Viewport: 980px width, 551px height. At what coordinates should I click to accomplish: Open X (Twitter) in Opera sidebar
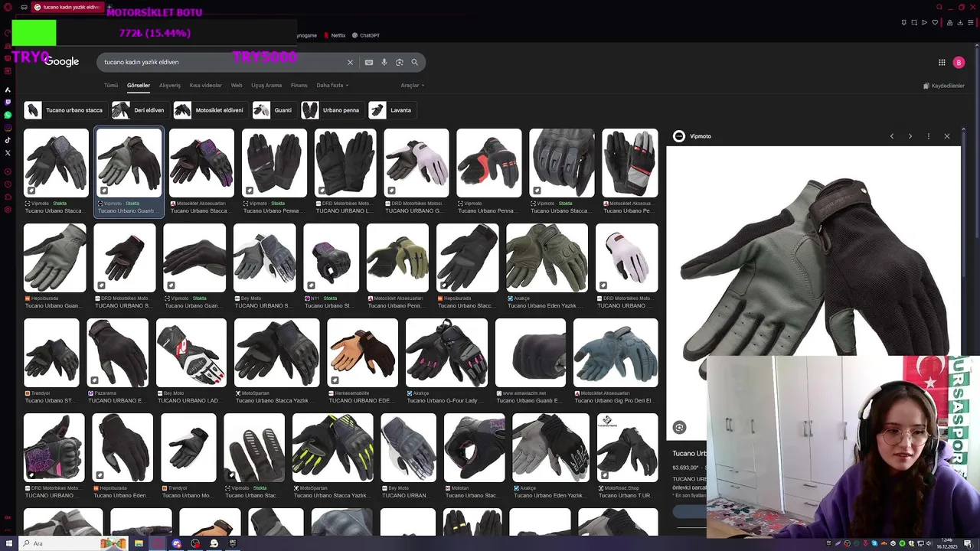click(x=8, y=153)
